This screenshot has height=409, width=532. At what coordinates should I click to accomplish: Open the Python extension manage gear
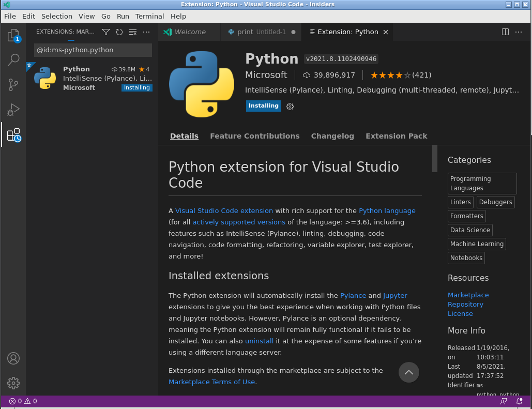[290, 106]
